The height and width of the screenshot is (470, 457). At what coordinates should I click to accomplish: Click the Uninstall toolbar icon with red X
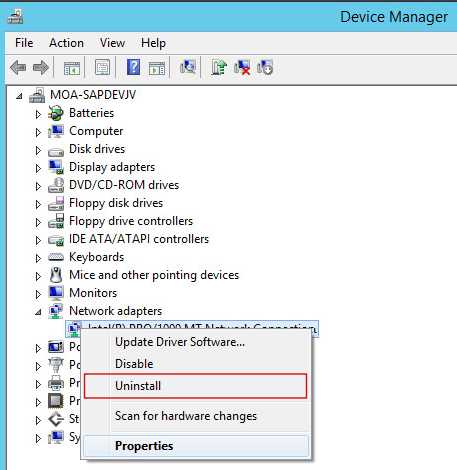coord(242,67)
